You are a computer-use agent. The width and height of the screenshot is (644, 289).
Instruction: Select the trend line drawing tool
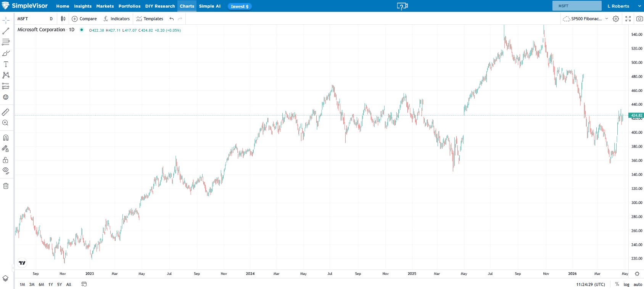point(6,31)
